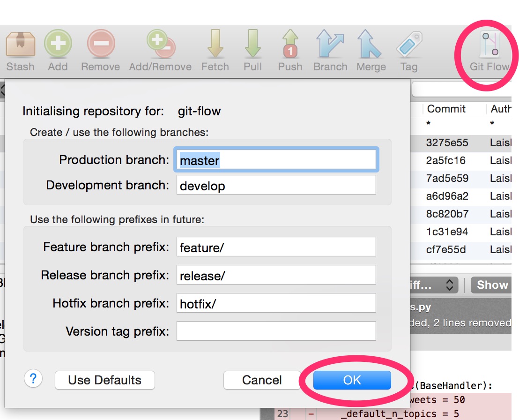Click the Commit column header
519x420 pixels.
click(x=446, y=109)
